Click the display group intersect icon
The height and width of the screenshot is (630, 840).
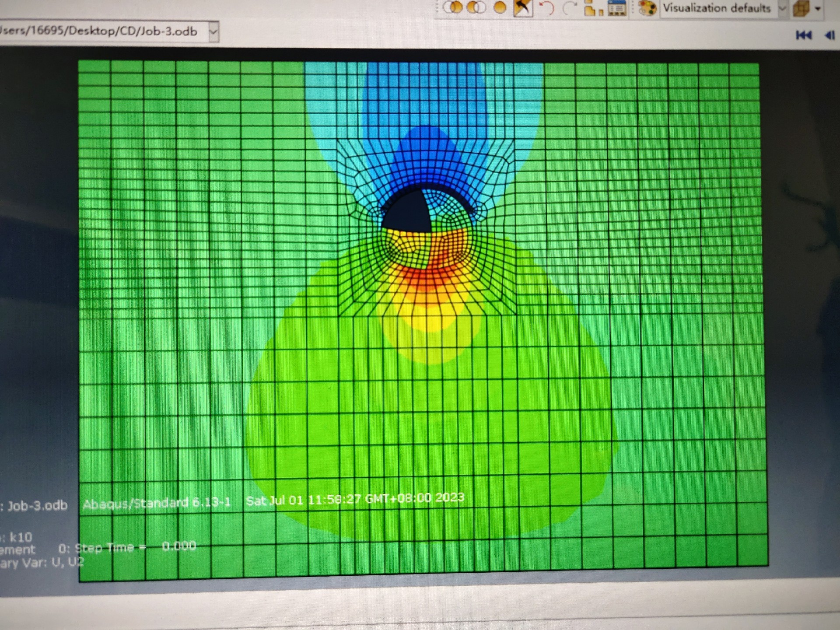point(453,7)
